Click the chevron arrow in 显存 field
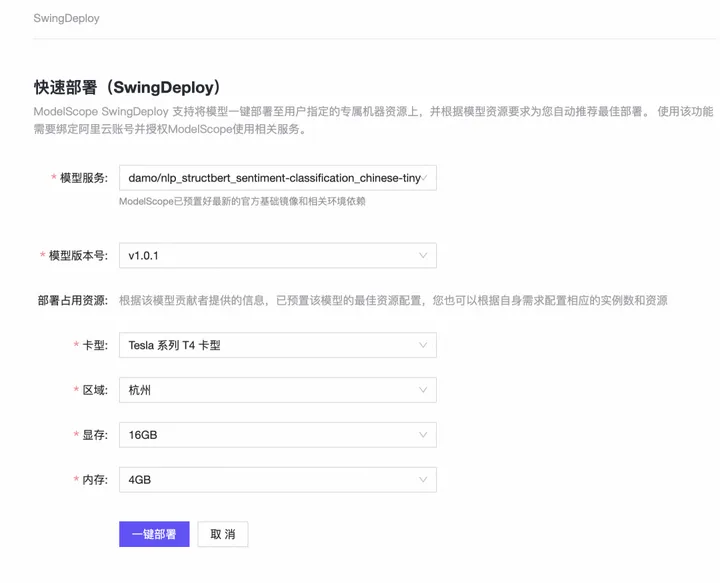This screenshot has width=720, height=583. point(423,435)
